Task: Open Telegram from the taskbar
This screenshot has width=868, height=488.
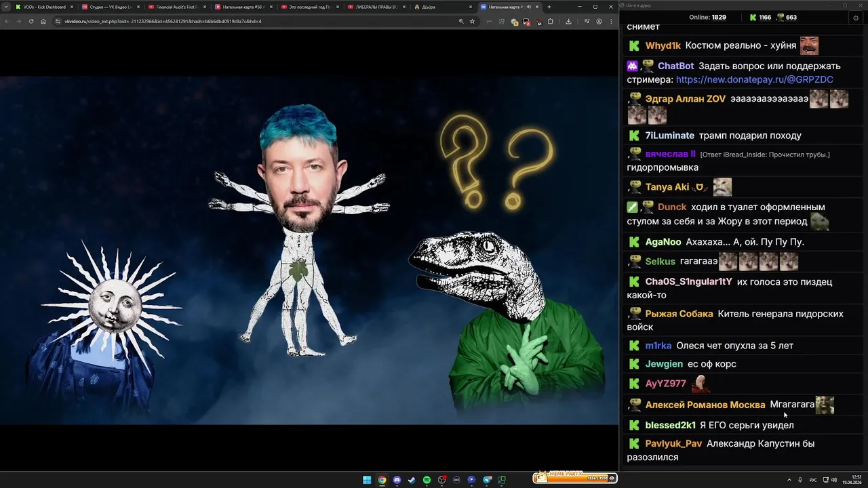Action: point(487,480)
